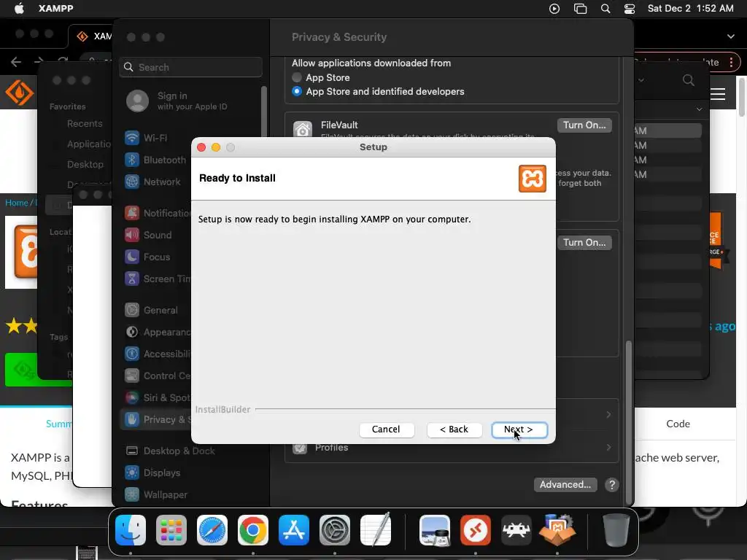
Task: Open the website hamburger menu
Action: click(718, 94)
